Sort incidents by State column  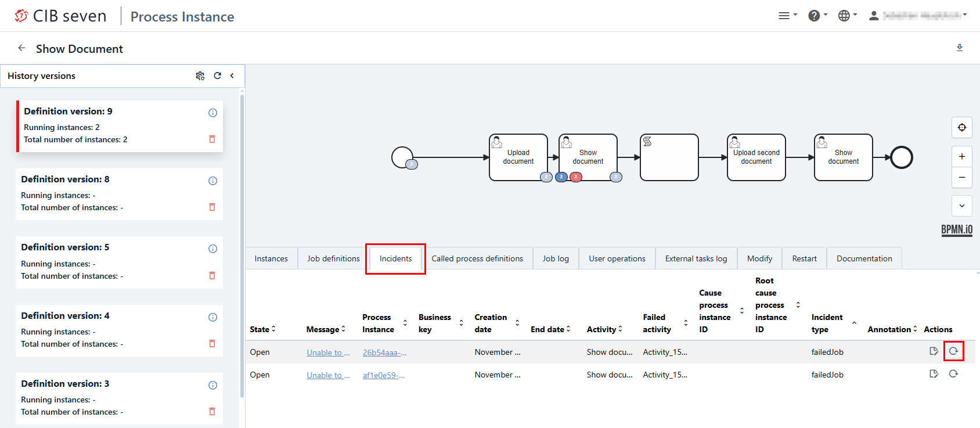point(262,329)
